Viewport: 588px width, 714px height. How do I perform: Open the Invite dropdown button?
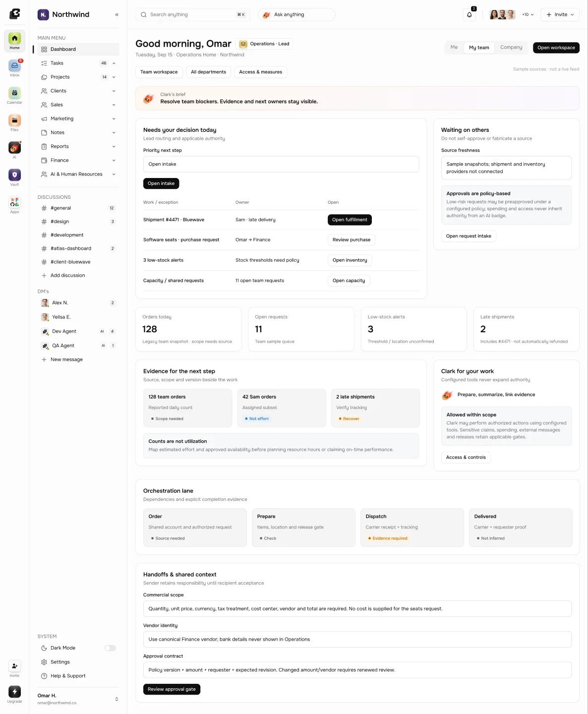[x=560, y=15]
